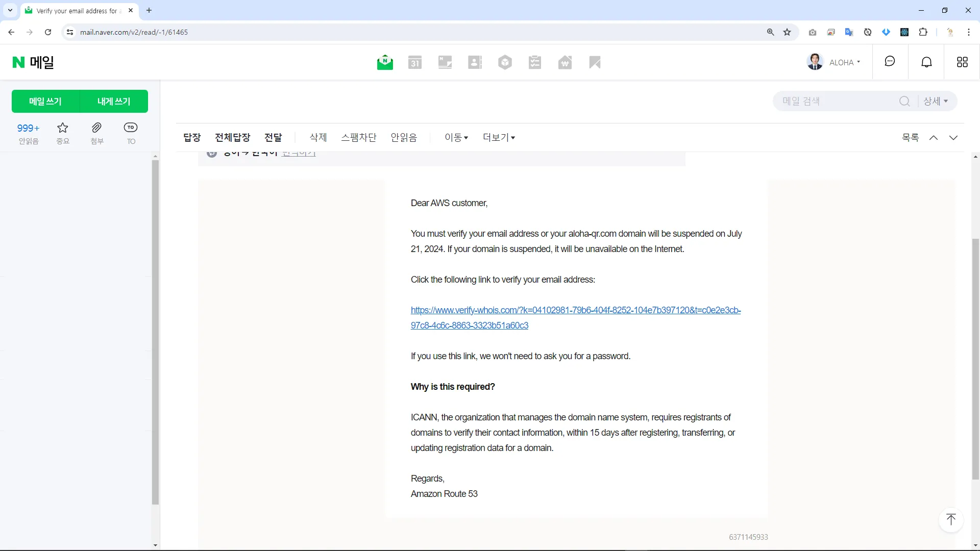Click the scroll-to-top arrow button
This screenshot has height=551, width=980.
click(950, 519)
